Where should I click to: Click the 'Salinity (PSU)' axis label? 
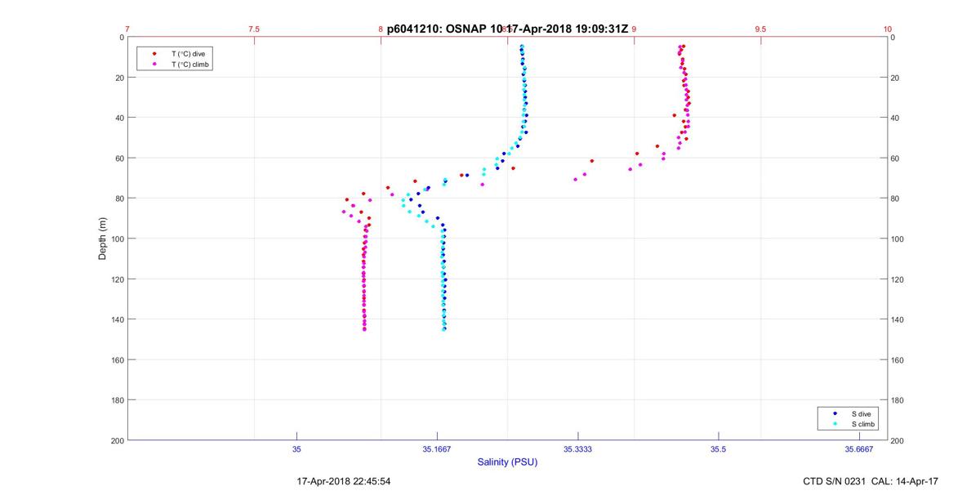pos(507,462)
